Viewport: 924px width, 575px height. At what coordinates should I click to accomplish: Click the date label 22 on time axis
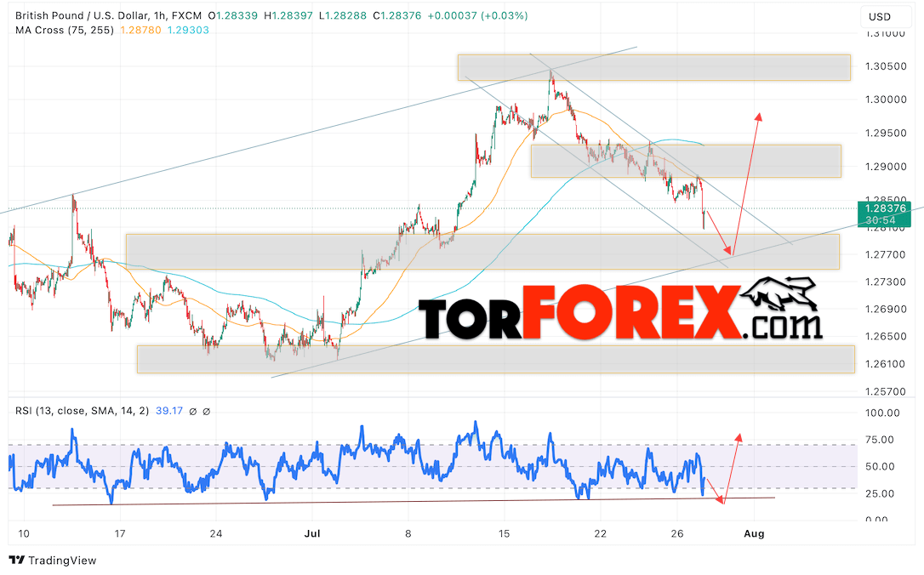tap(600, 534)
